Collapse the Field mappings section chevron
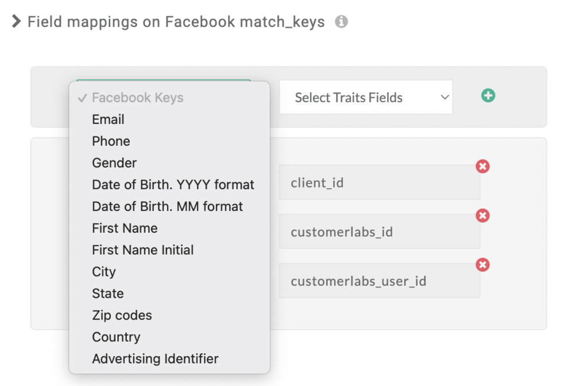Viewport: 588px width, 386px height. (x=16, y=21)
